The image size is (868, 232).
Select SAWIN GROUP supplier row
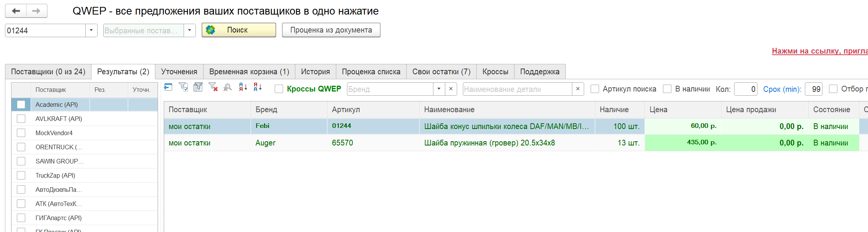point(85,161)
